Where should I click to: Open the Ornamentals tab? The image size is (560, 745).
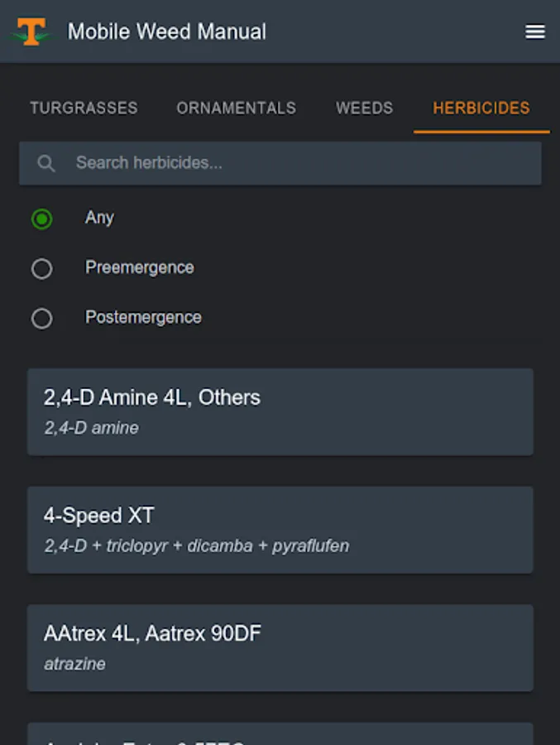tap(236, 108)
